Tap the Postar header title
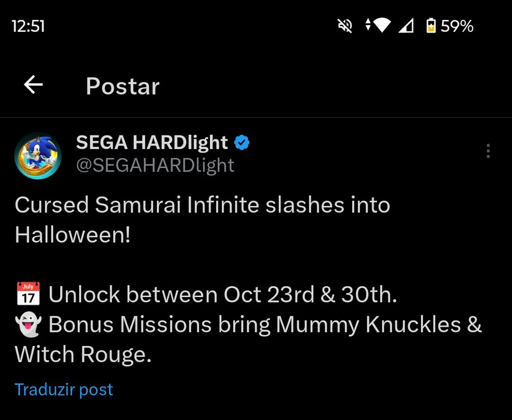Image resolution: width=512 pixels, height=420 pixels. pyautogui.click(x=122, y=86)
